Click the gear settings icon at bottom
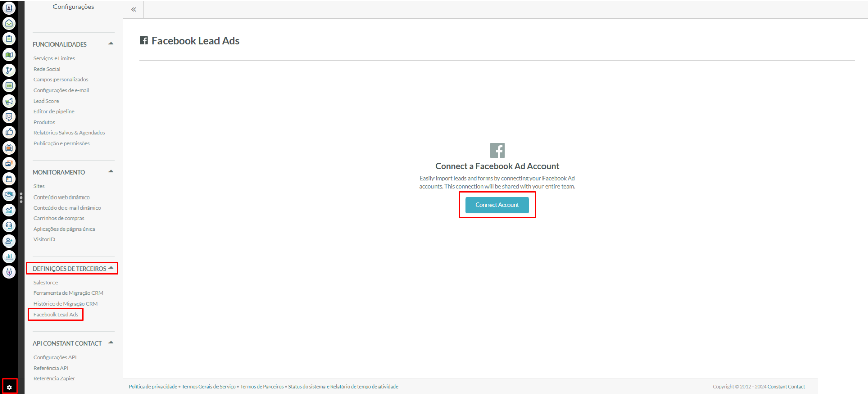Screen dimensions: 868x395 point(9,387)
